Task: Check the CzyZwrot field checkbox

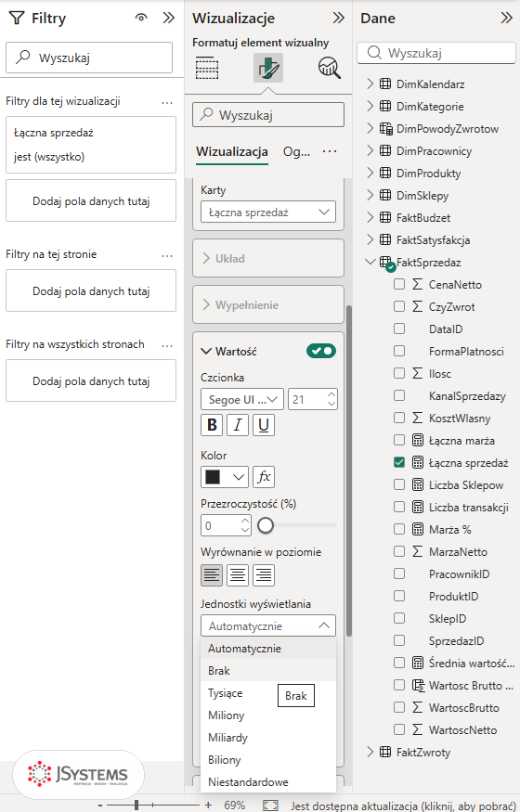Action: 398,306
